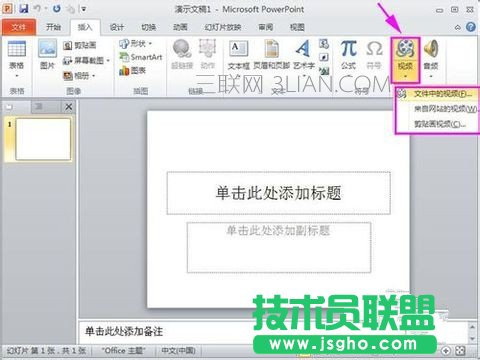Switch to the Review (审阅) tab

[x=266, y=27]
